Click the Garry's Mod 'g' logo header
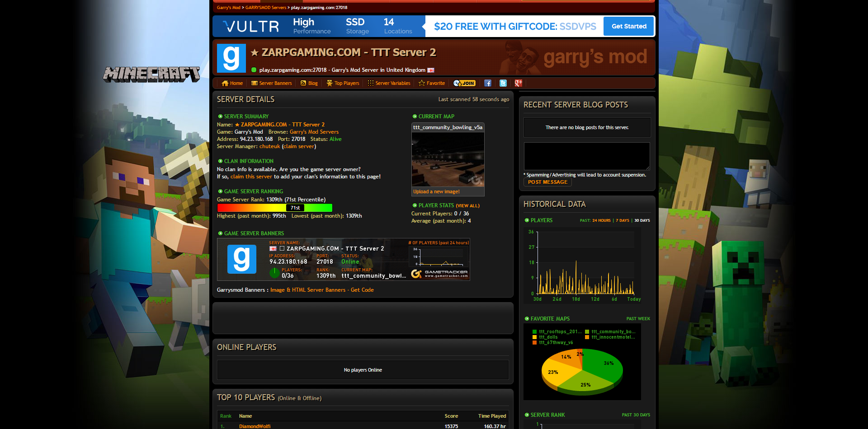 point(231,58)
